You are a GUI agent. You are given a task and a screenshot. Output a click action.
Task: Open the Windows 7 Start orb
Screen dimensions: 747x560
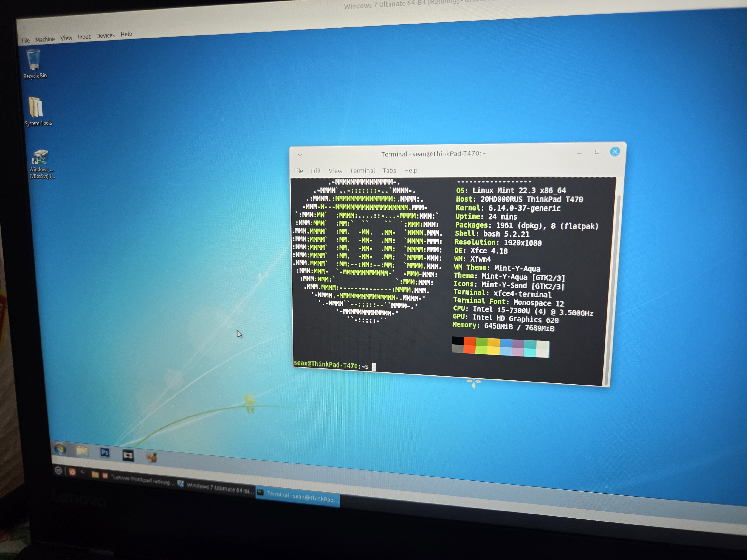(61, 449)
